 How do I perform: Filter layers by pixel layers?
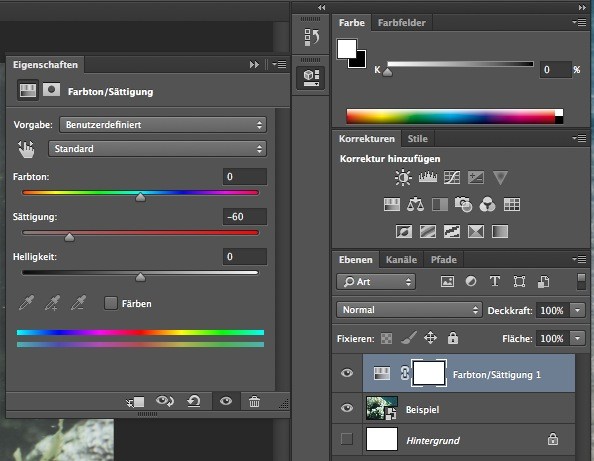click(447, 281)
